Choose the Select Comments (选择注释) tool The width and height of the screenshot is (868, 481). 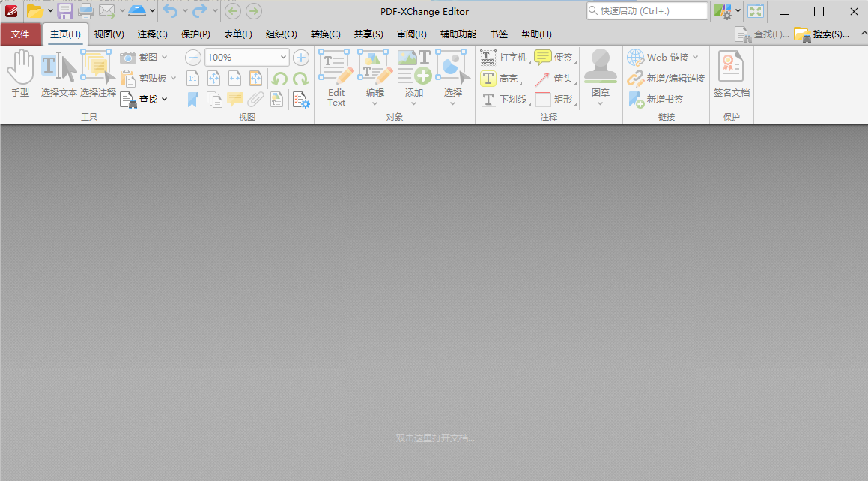pos(97,73)
